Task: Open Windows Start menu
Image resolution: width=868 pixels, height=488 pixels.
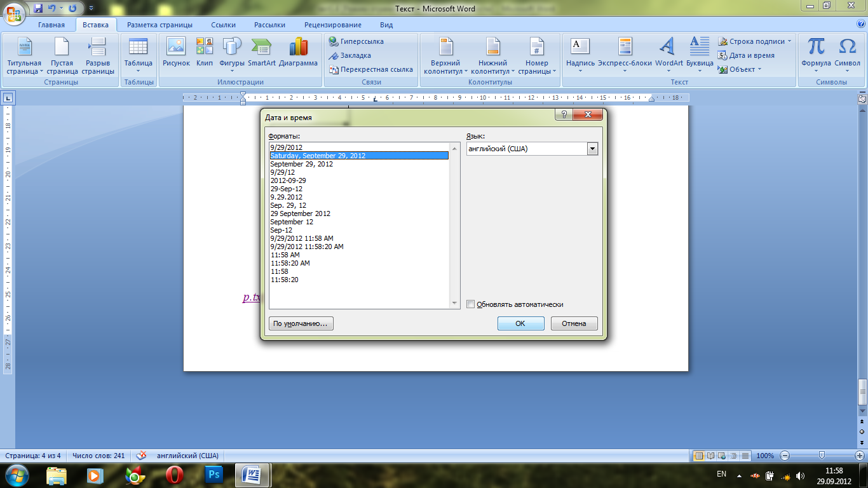Action: tap(15, 475)
